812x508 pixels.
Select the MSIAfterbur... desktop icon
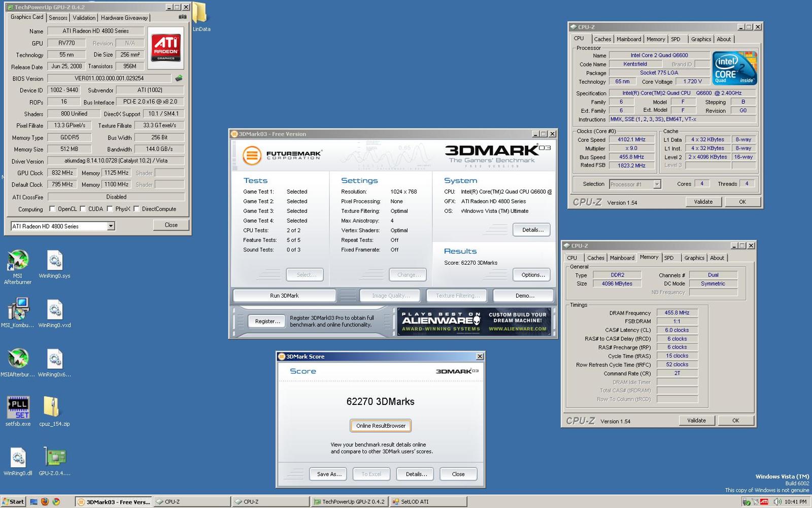tap(18, 363)
